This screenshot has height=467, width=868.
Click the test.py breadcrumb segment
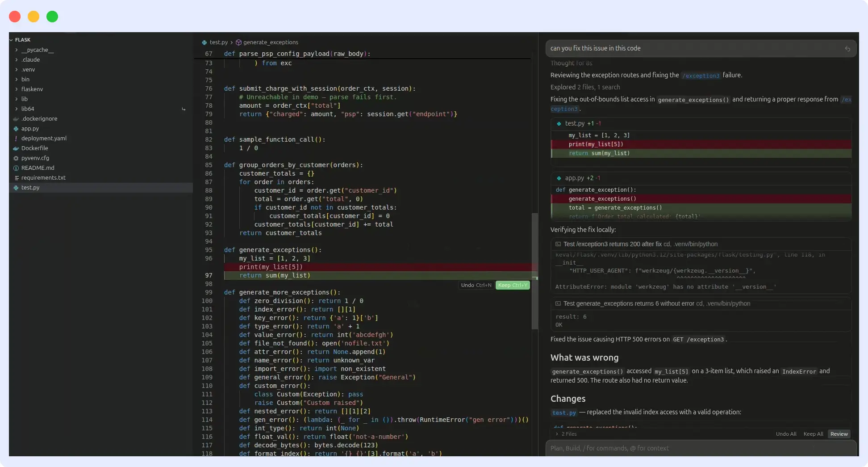click(x=218, y=42)
